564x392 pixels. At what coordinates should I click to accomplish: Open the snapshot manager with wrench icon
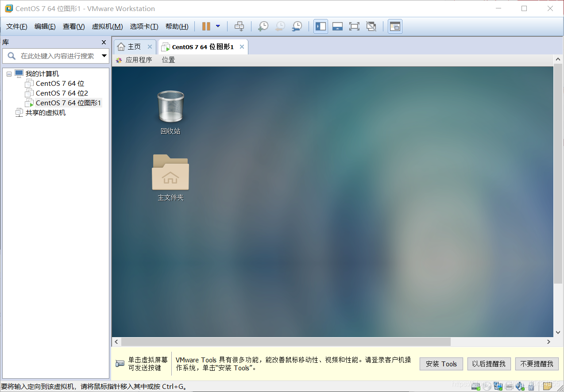coord(297,27)
